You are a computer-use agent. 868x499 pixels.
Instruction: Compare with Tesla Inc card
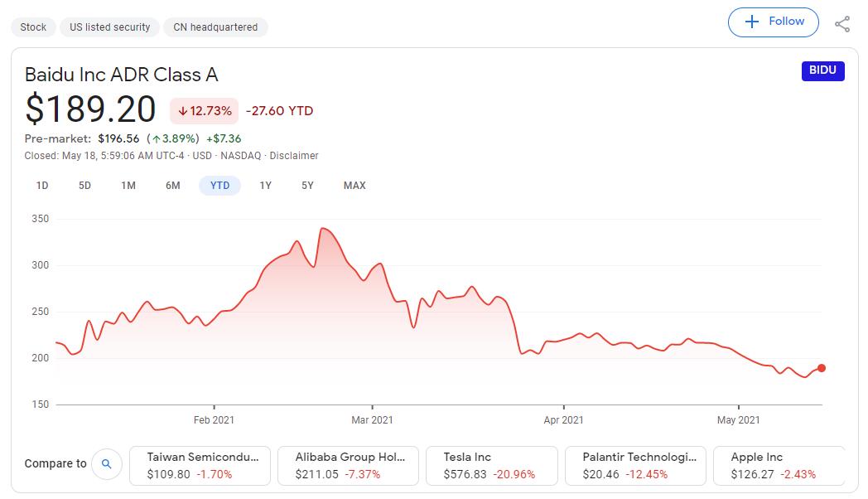coord(492,466)
